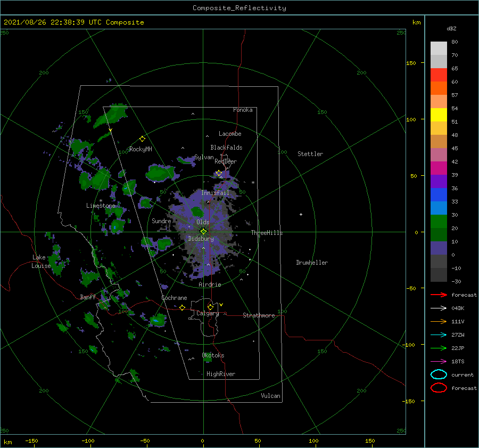Viewport: 479px width, 448px height.
Task: Click the Sylvan town label
Action: (204, 157)
